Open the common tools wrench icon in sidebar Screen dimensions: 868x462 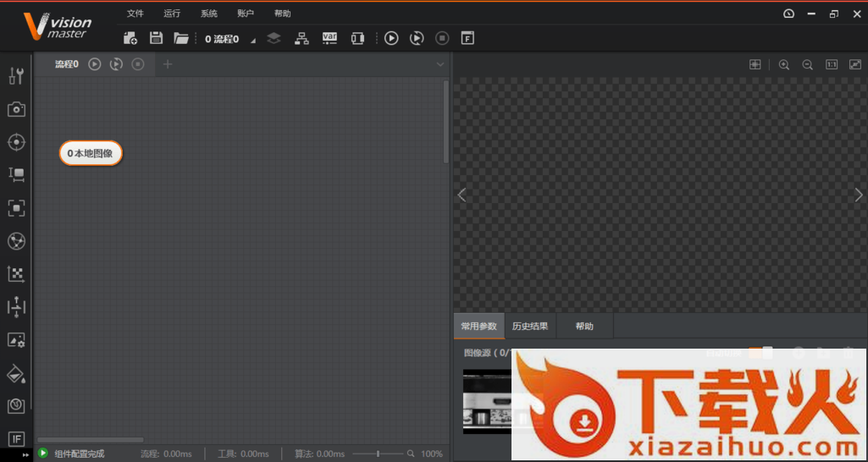[x=16, y=76]
